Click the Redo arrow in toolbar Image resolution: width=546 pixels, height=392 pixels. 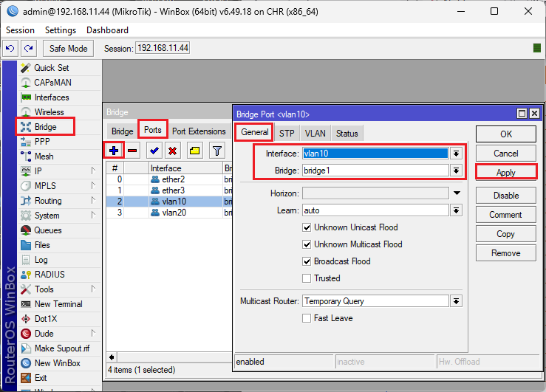(28, 48)
